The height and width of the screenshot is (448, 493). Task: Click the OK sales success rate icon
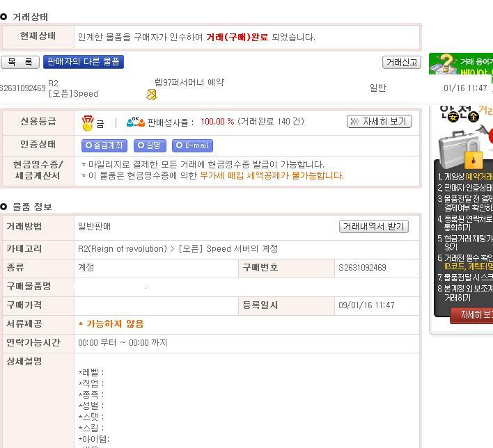(136, 122)
